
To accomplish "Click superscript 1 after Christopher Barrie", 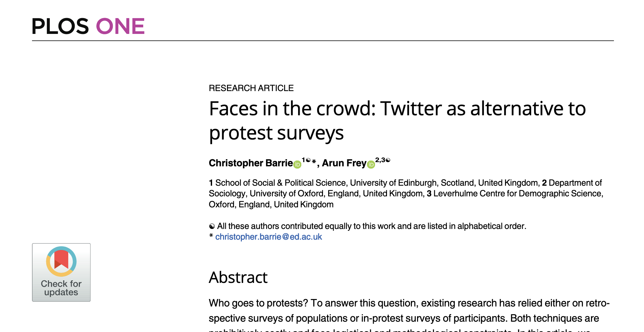I will pos(303,160).
